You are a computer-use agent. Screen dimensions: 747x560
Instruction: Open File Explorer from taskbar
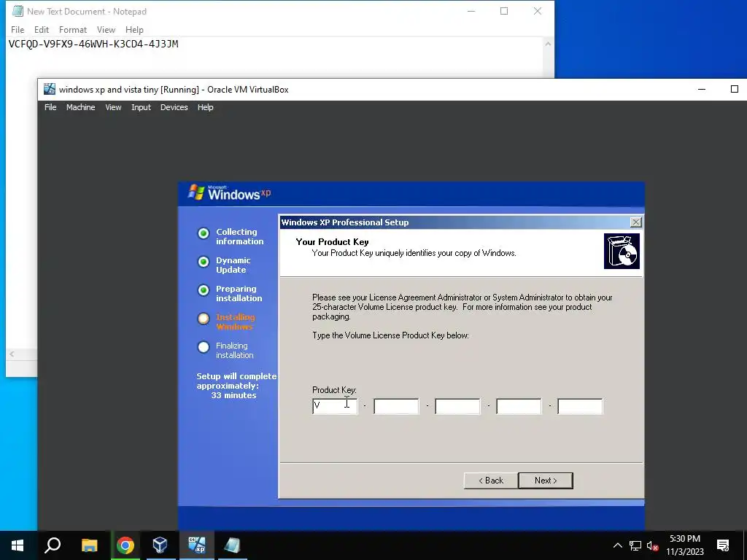click(x=89, y=545)
